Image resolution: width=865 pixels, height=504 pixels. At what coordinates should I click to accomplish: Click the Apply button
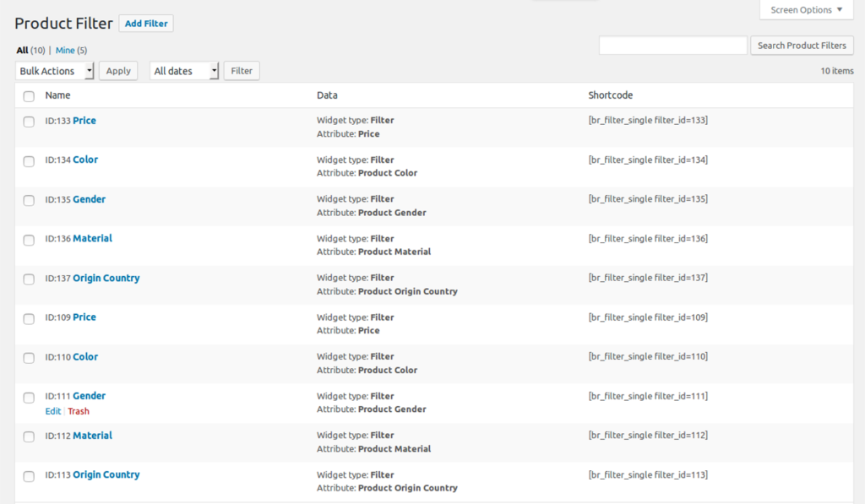[x=118, y=71]
